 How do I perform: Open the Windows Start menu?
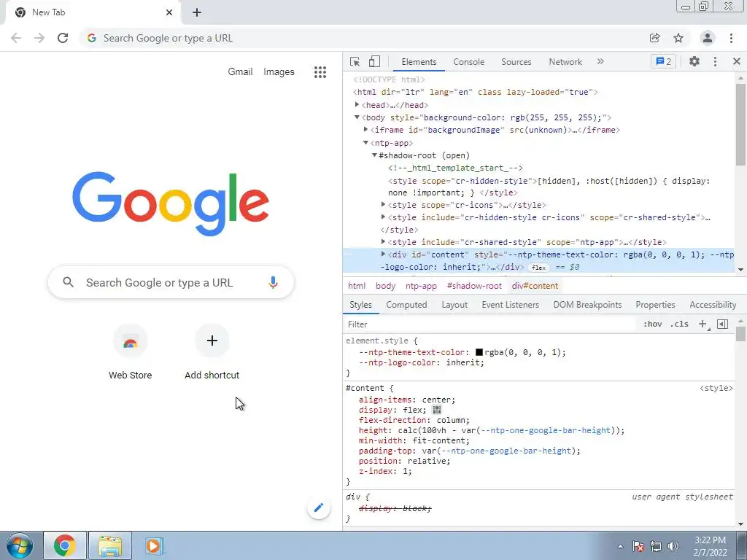click(20, 545)
